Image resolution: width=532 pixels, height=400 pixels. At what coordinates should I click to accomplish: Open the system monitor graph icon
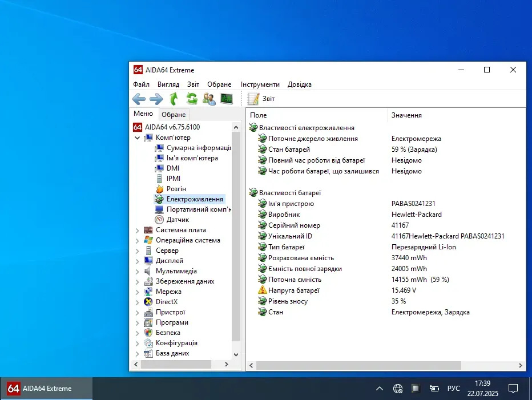(227, 99)
